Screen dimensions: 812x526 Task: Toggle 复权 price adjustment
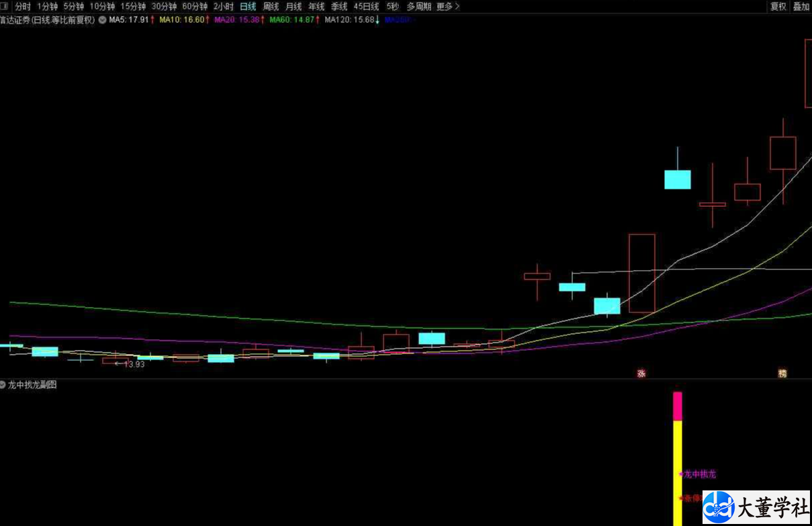tap(778, 7)
